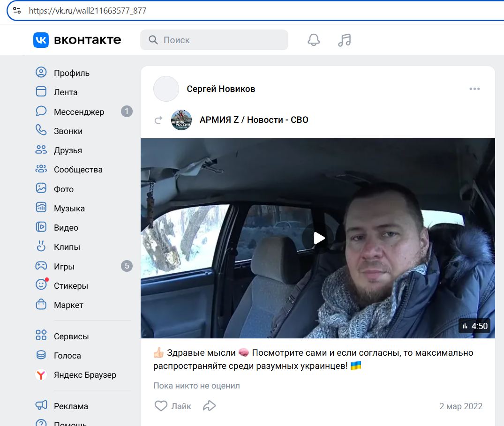
Task: Click the АРМИЯ Z community avatar
Action: pyautogui.click(x=181, y=120)
